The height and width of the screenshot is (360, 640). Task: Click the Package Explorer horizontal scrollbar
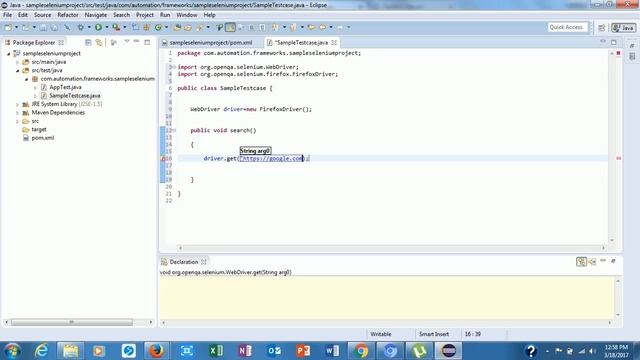(x=72, y=322)
